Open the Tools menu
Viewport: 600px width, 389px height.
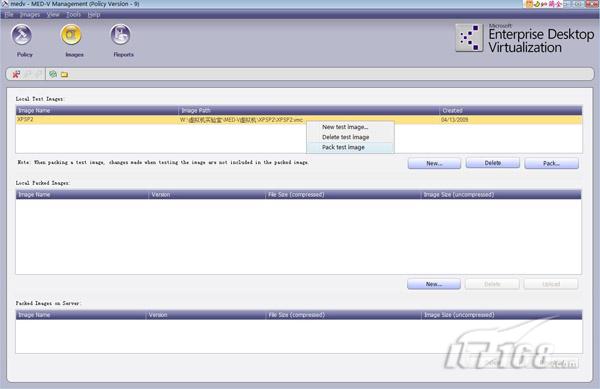(x=73, y=15)
